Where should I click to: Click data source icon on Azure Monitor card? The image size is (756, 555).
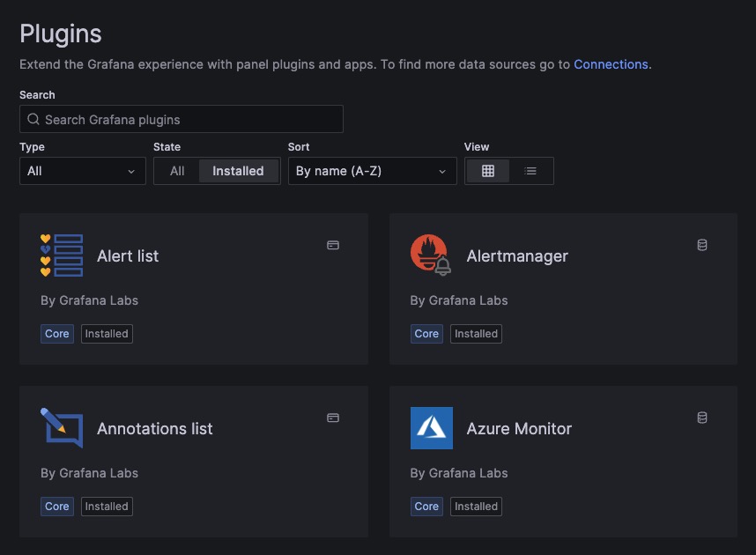702,418
